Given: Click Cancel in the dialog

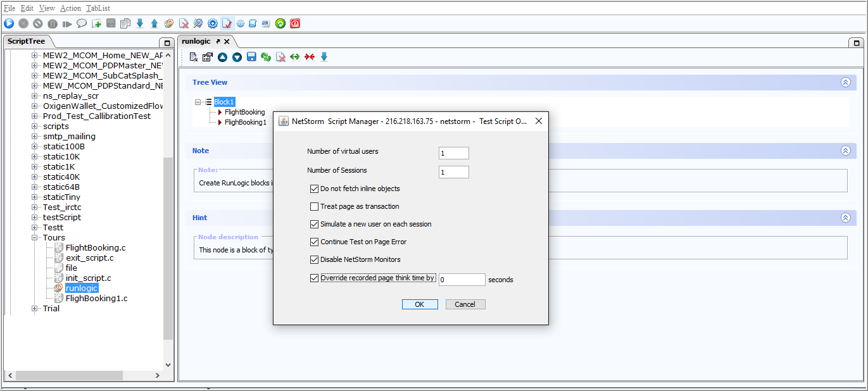Looking at the screenshot, I should tap(465, 304).
